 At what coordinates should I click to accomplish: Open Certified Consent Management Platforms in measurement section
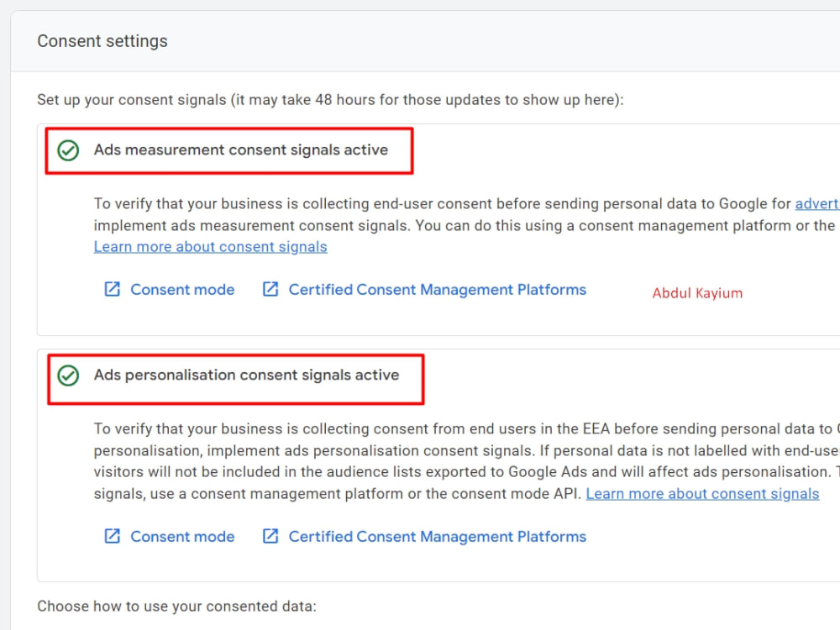click(x=438, y=289)
